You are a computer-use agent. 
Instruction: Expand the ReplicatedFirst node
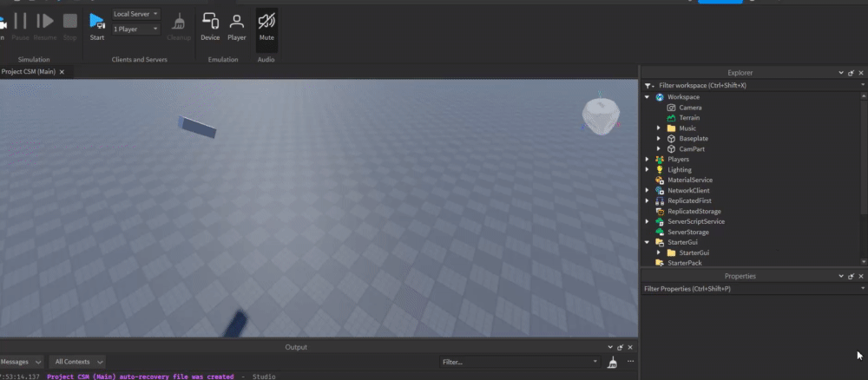pyautogui.click(x=647, y=200)
